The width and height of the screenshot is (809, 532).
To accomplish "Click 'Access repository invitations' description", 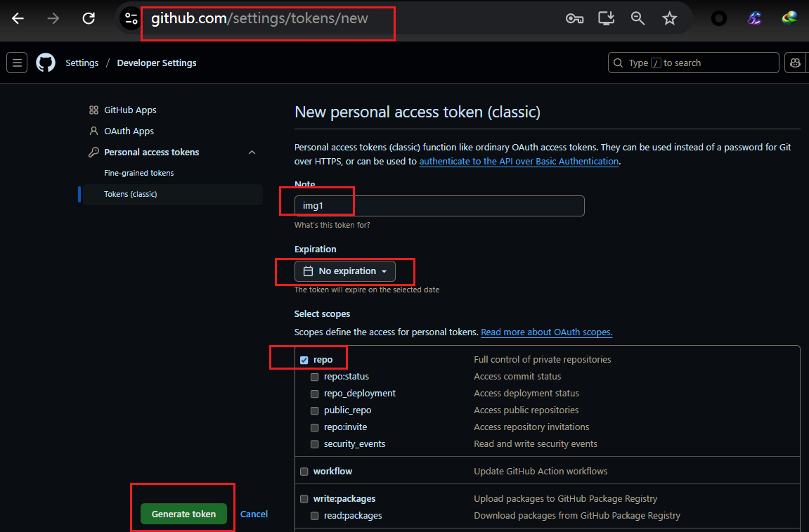I will point(531,427).
